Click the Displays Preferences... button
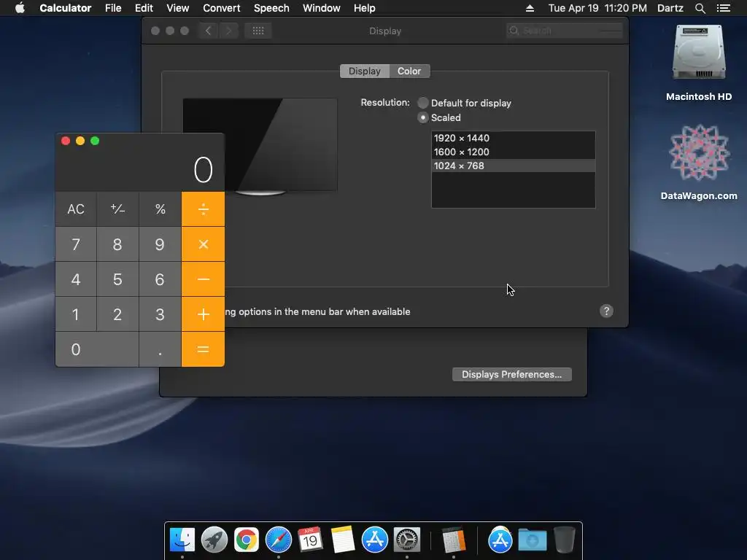Image resolution: width=747 pixels, height=560 pixels. (x=511, y=374)
